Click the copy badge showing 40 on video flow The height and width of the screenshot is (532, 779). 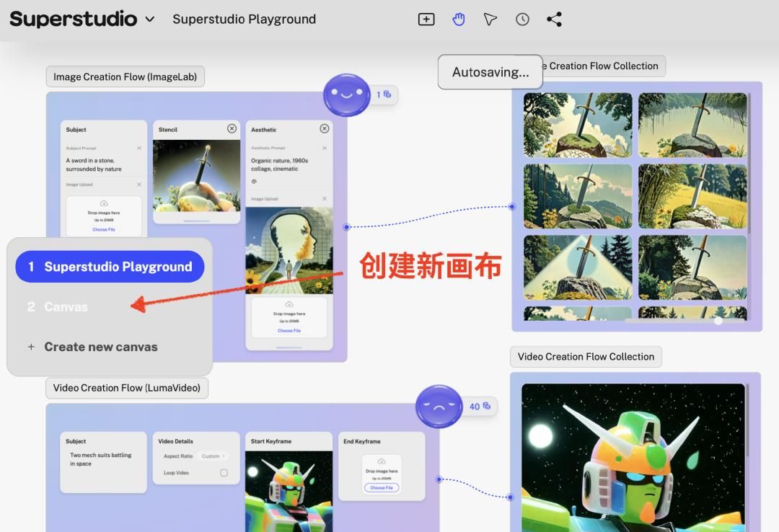480,407
